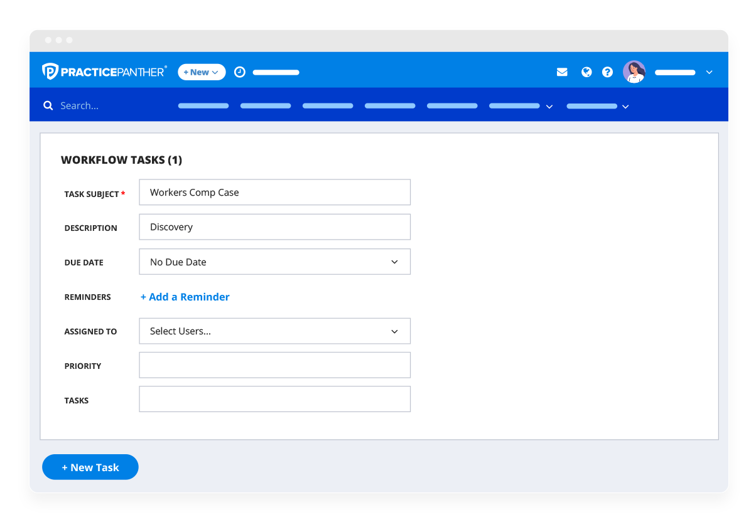Click the globe language icon
756x532 pixels.
click(586, 72)
